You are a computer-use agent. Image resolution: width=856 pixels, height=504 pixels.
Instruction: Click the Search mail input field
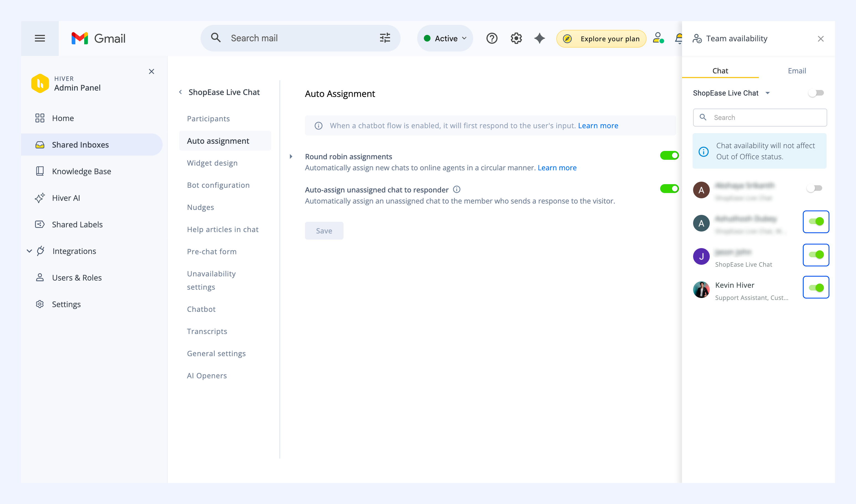pyautogui.click(x=300, y=38)
